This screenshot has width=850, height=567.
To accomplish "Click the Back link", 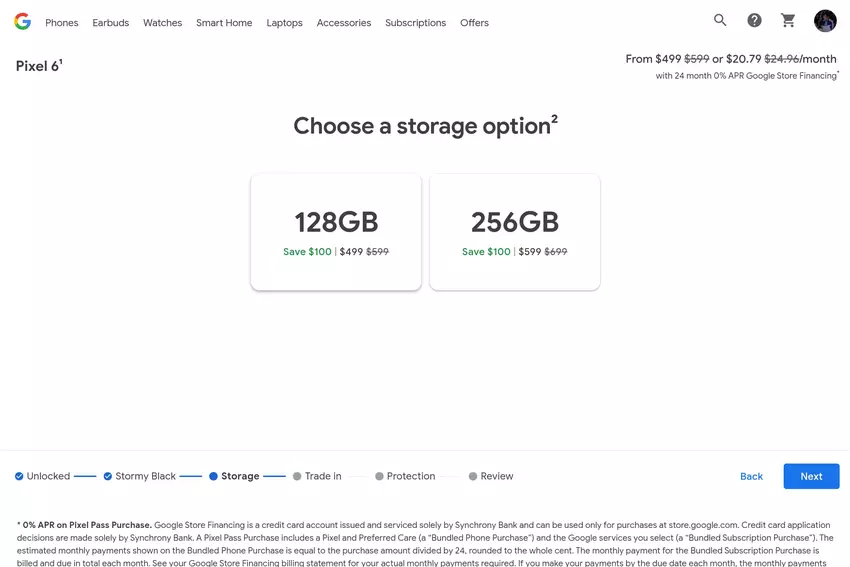I will point(751,476).
